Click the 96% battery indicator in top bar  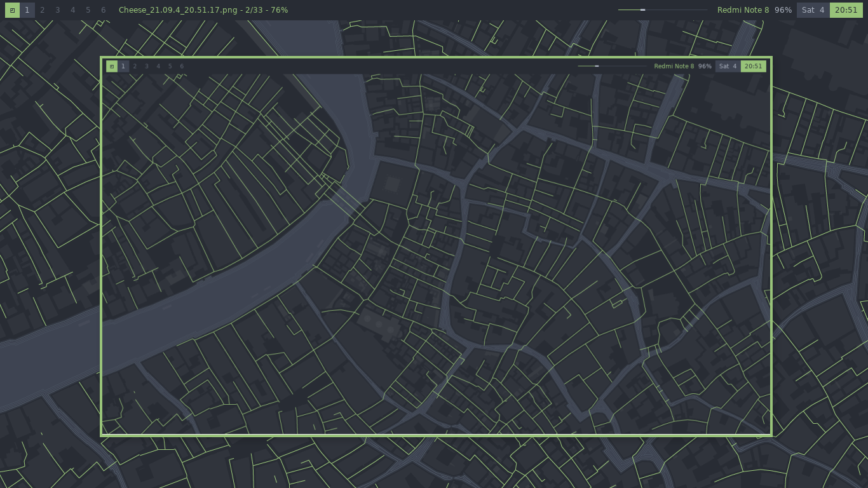[783, 10]
